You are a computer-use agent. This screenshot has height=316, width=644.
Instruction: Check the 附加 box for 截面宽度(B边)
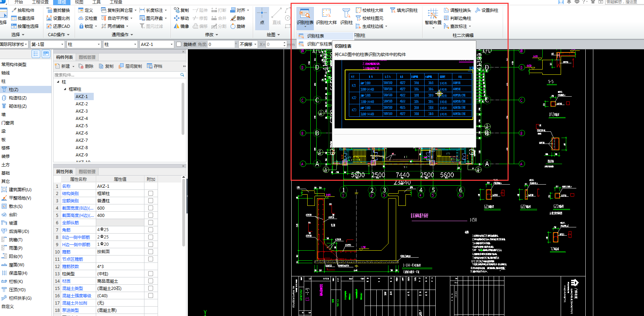[151, 208]
